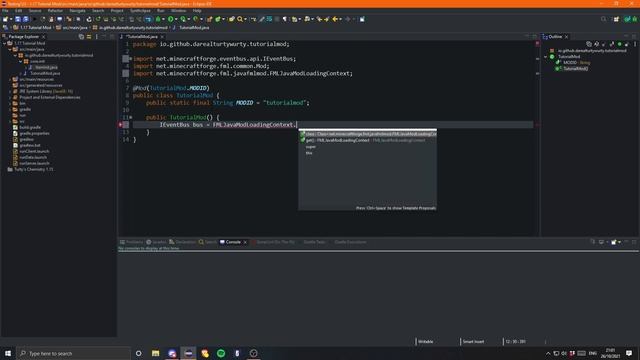Screen dimensions: 640x360
Task: Choose 'this' in autocomplete popup
Action: pos(309,153)
